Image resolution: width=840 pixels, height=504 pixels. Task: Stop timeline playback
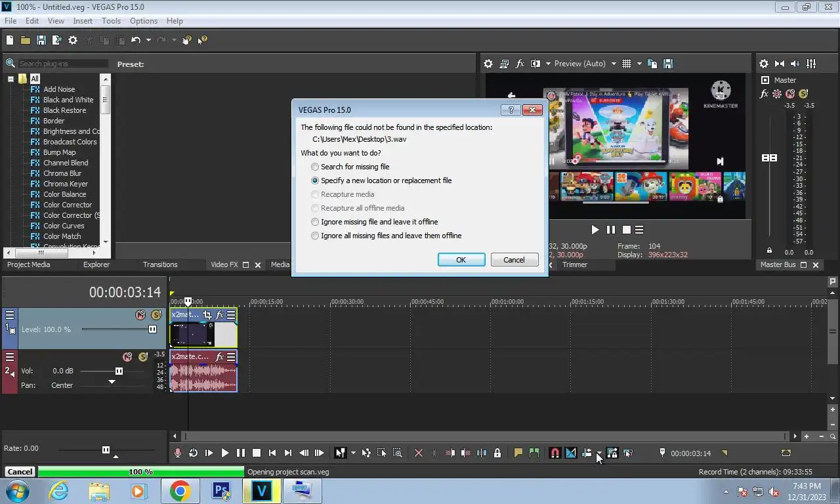257,453
